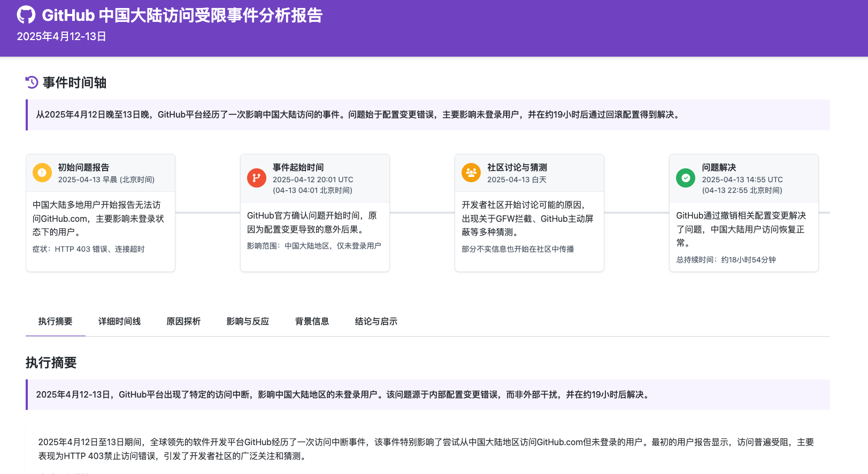Click the green checkmark icon on 问题解决 card
Screen dimensions: 868x474
point(686,178)
